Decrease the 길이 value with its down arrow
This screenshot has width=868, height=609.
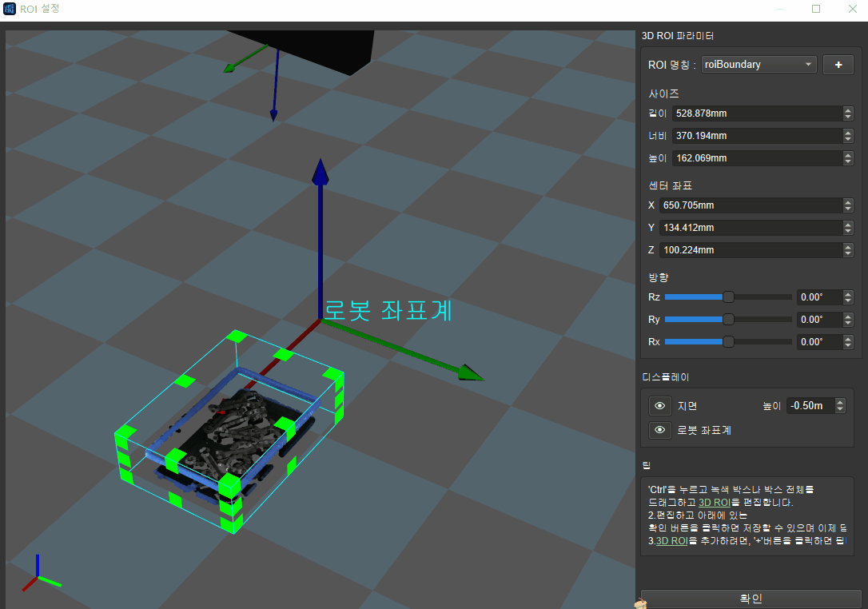point(848,117)
